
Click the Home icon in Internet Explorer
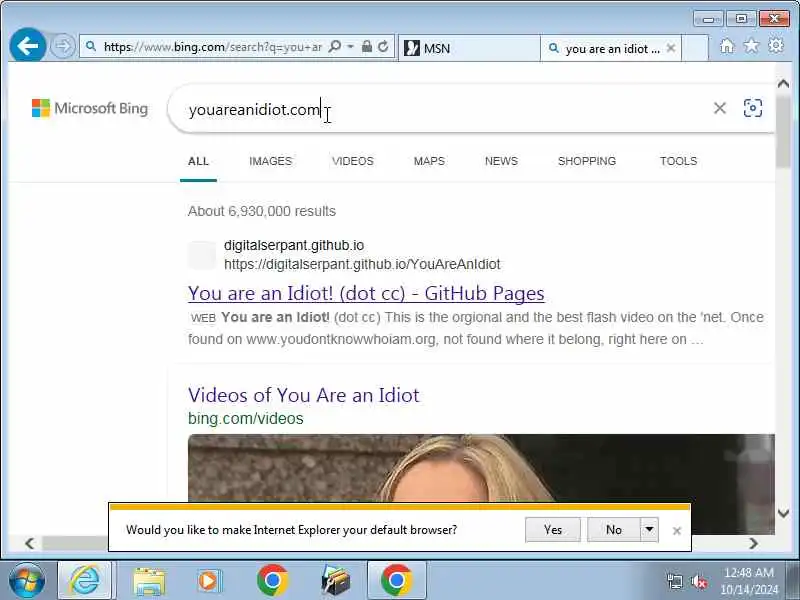click(727, 46)
